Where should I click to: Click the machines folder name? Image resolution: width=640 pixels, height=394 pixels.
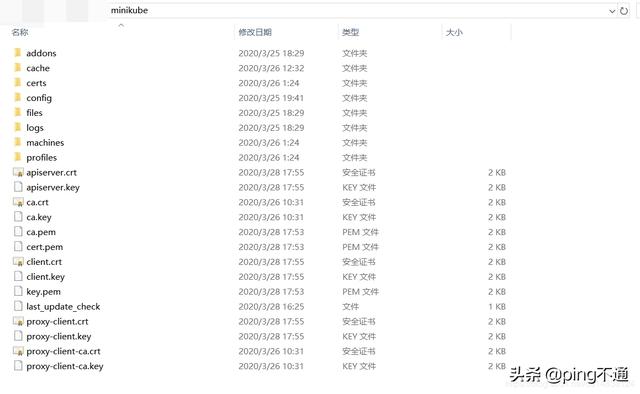click(45, 142)
